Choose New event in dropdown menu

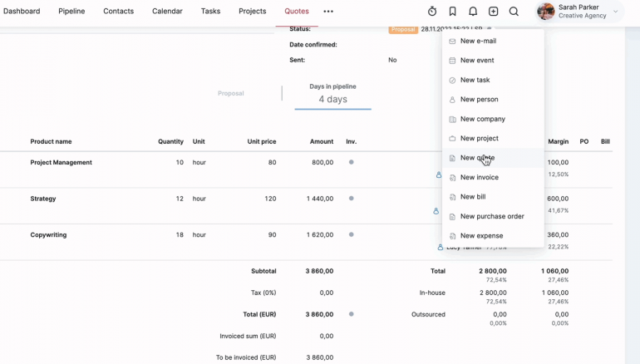477,61
